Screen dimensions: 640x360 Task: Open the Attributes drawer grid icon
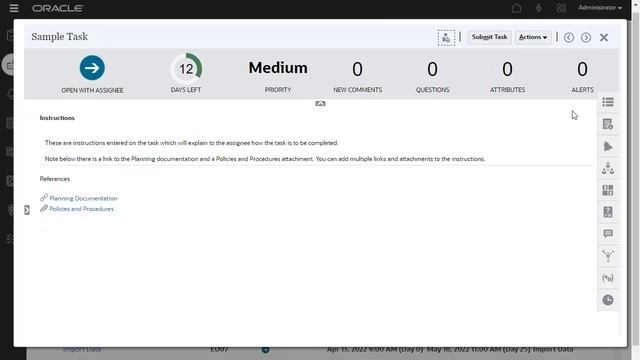tap(608, 190)
